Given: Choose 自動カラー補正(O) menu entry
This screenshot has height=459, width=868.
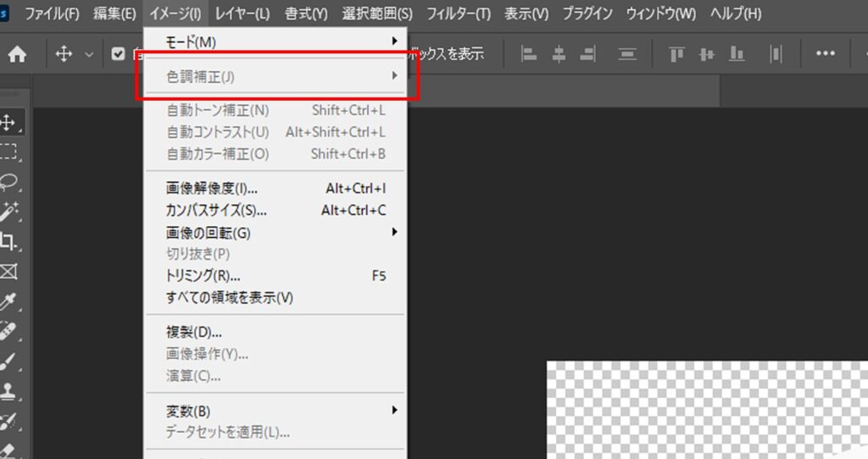Looking at the screenshot, I should coord(275,154).
